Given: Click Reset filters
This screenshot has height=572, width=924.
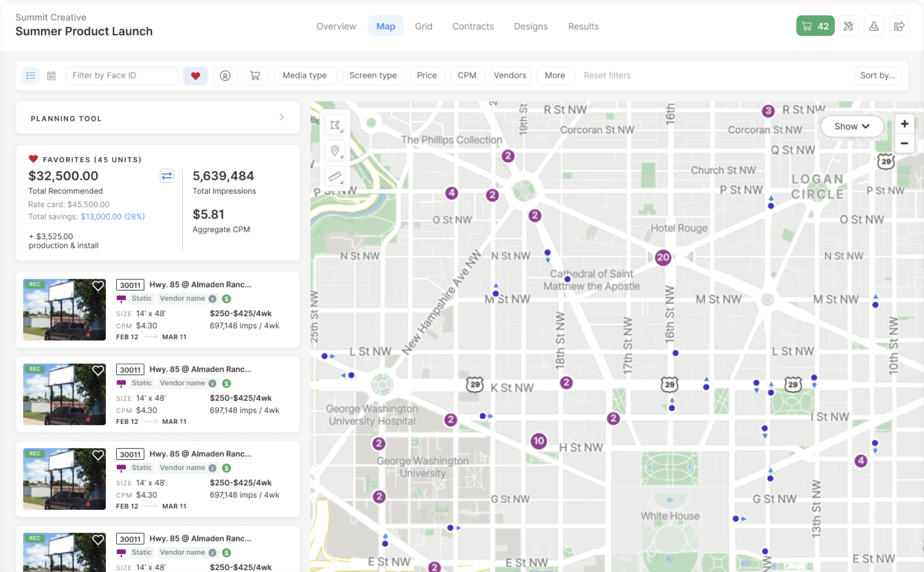Looking at the screenshot, I should (x=607, y=76).
